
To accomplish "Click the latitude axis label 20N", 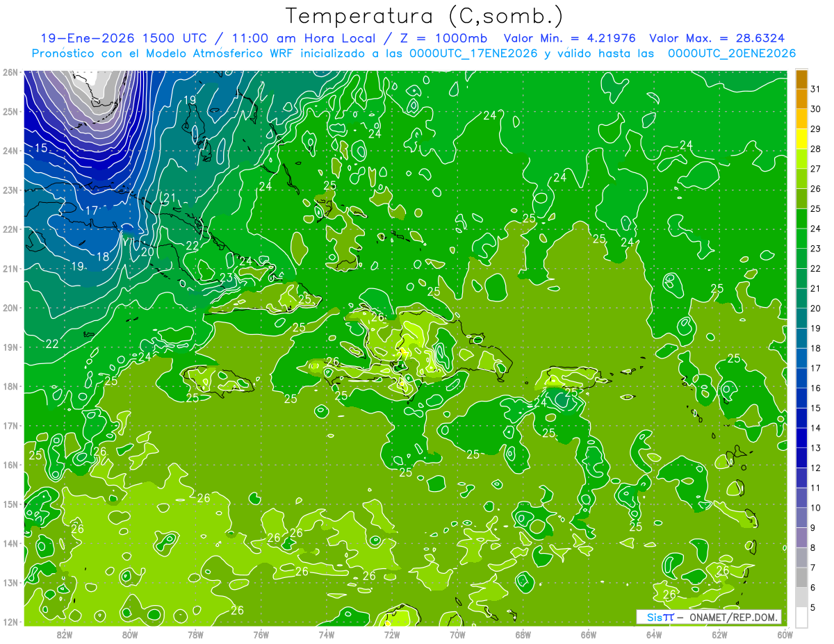I will point(10,308).
